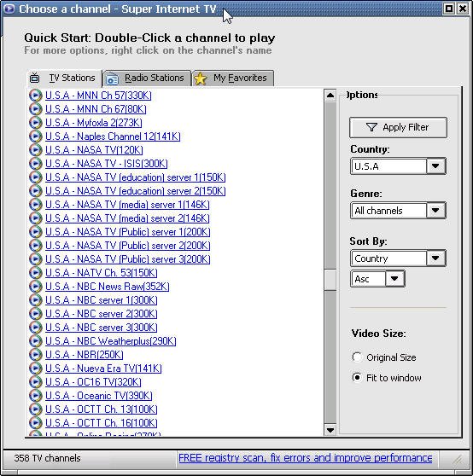Click play icon beside Oceanic TV
The height and width of the screenshot is (476, 473).
coord(35,396)
